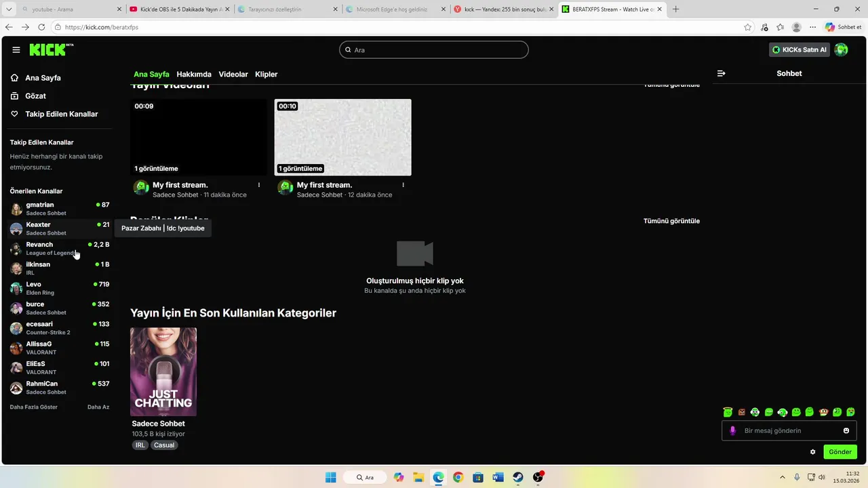Image resolution: width=868 pixels, height=488 pixels.
Task: Open the Just Chatting category thumbnail
Action: click(163, 372)
